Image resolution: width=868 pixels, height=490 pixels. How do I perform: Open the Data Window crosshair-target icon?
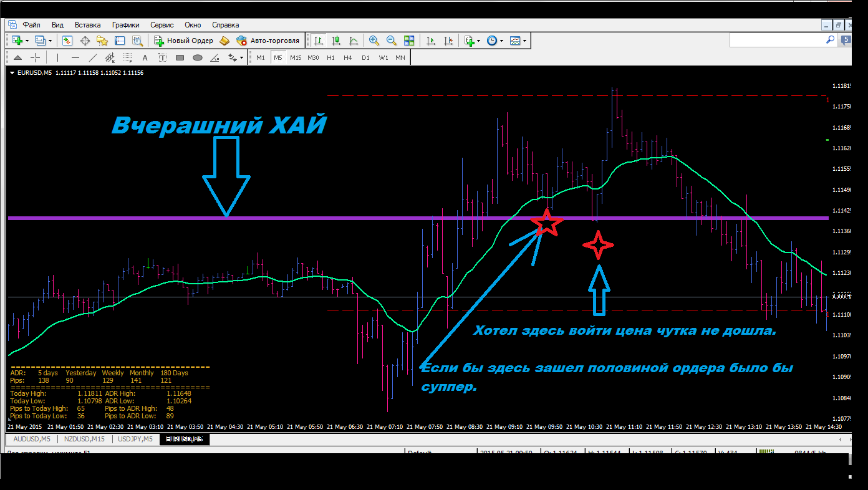[x=85, y=41]
